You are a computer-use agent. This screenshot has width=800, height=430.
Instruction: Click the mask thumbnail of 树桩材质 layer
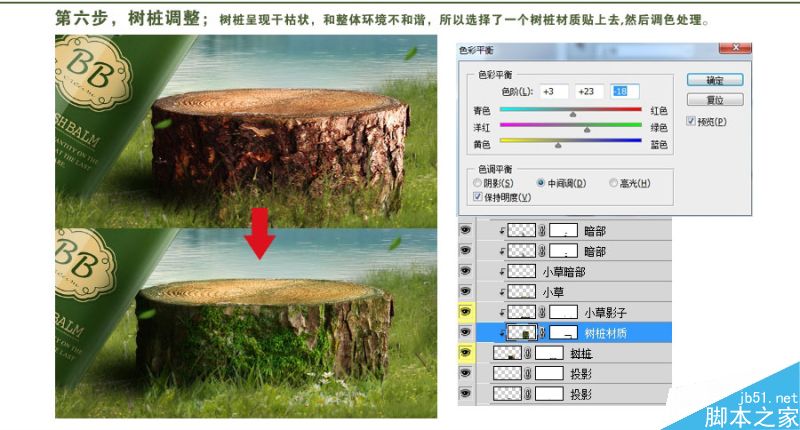pyautogui.click(x=563, y=333)
